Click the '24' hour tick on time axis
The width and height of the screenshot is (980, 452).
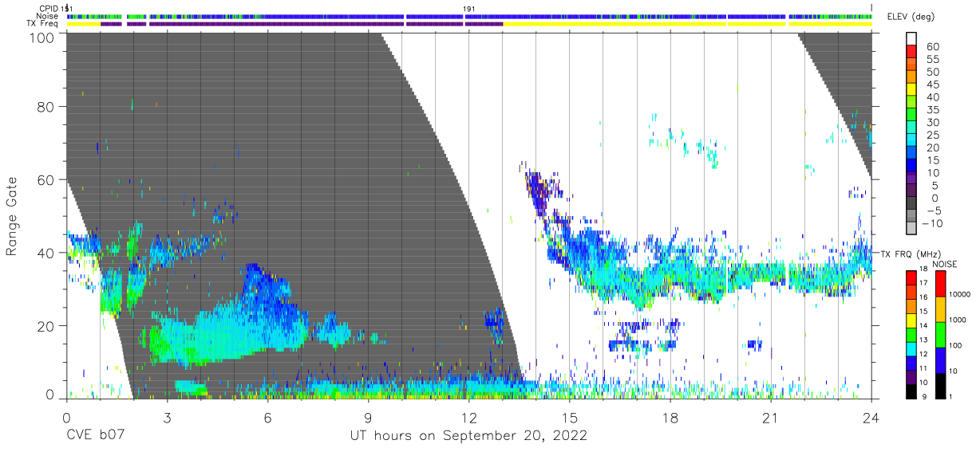point(871,418)
